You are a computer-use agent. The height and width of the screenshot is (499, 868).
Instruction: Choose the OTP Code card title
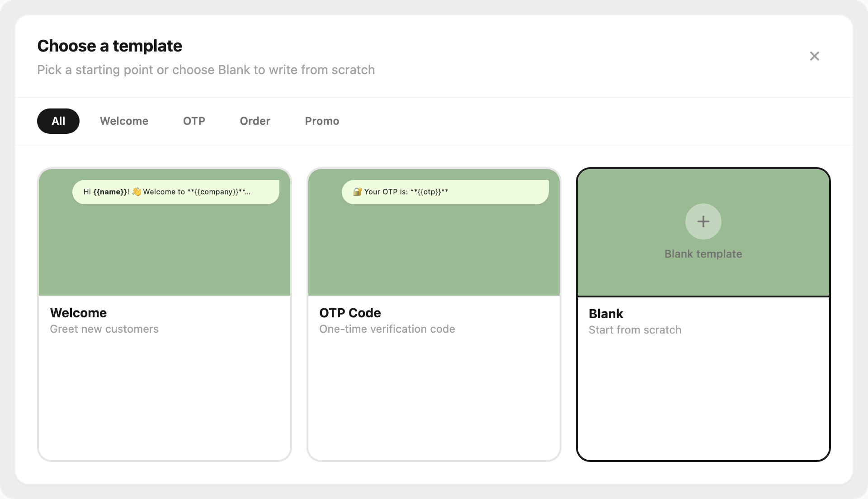pos(350,313)
